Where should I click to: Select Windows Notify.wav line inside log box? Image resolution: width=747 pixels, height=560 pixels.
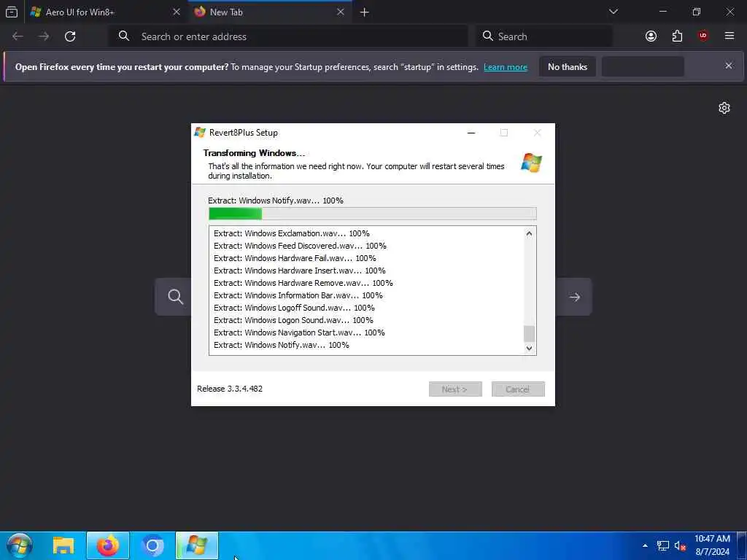pos(281,345)
